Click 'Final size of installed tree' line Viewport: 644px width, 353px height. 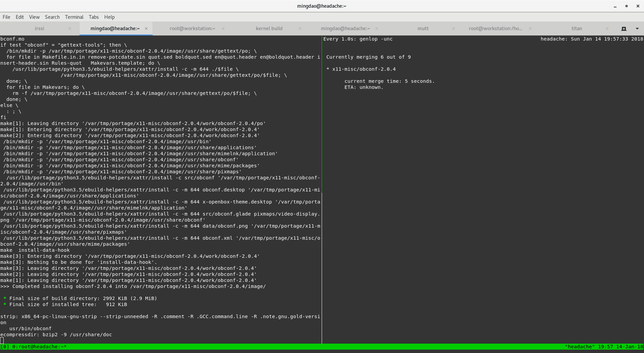[x=65, y=304]
